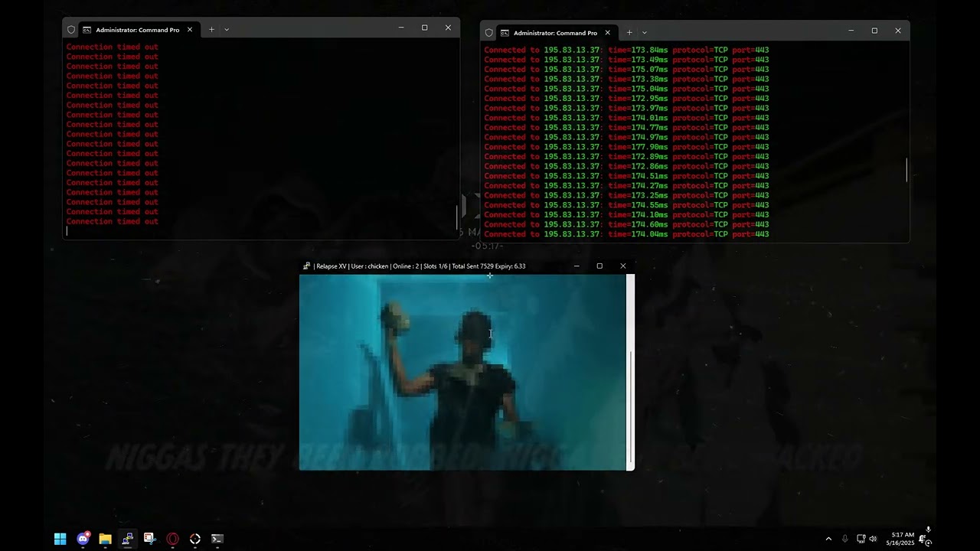Click the first "Connection timed out" line
Image resolution: width=980 pixels, height=551 pixels.
[113, 47]
